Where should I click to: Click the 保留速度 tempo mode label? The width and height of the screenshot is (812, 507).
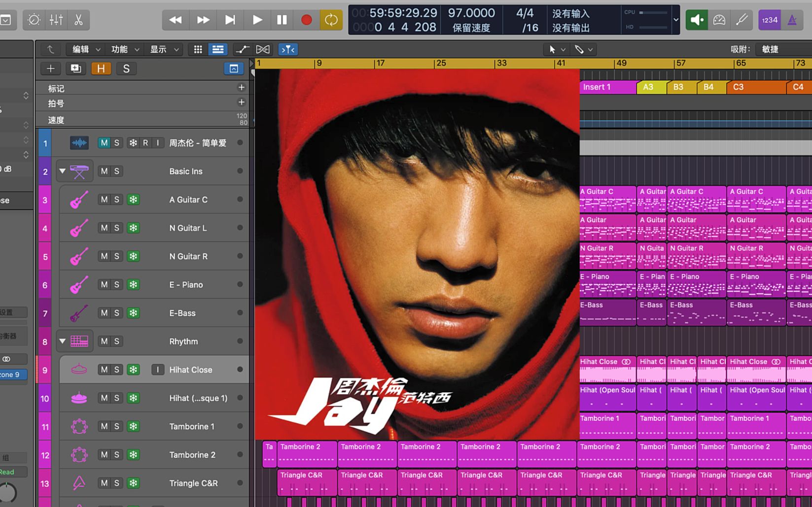[471, 28]
